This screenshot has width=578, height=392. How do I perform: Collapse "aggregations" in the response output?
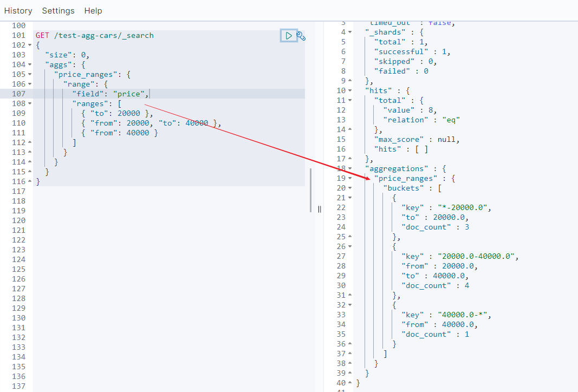[350, 169]
